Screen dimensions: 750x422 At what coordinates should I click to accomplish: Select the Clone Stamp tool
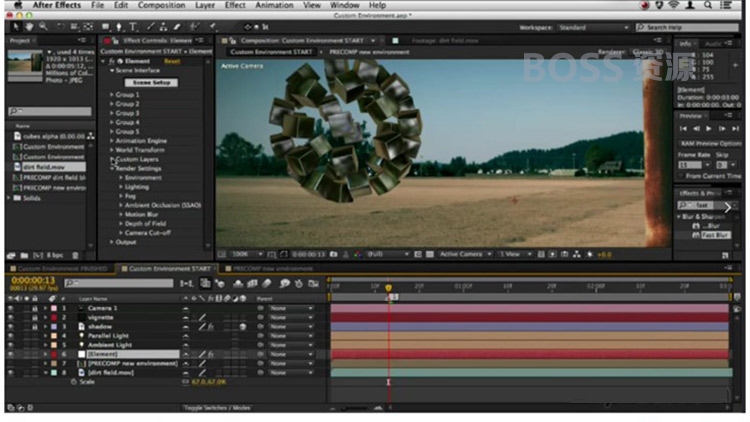[x=164, y=27]
